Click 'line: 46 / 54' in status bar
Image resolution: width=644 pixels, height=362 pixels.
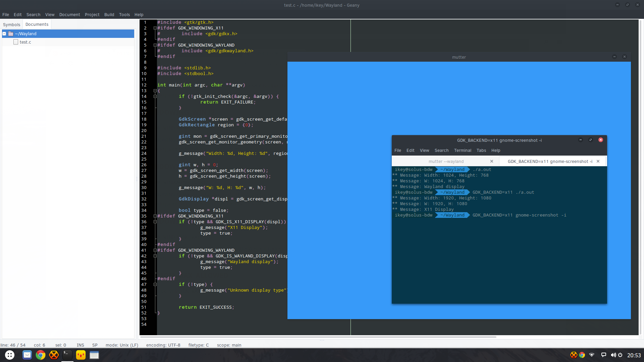tap(13, 345)
